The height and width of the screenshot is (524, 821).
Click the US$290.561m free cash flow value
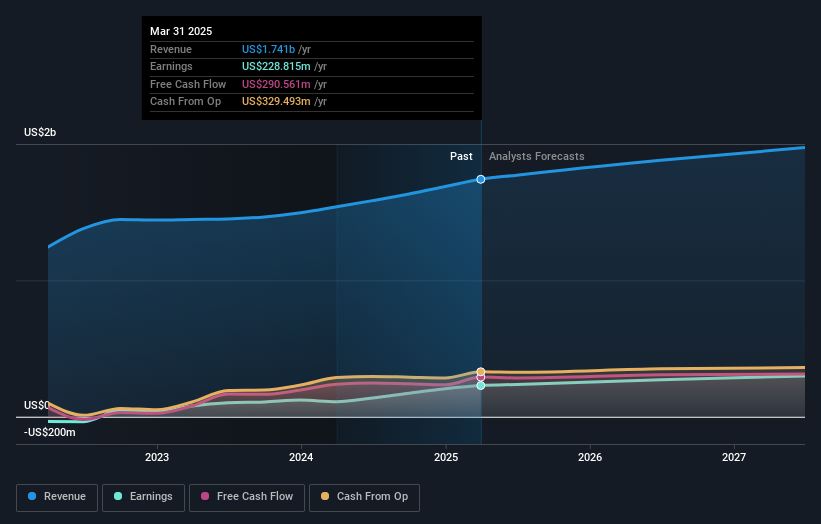click(x=276, y=84)
